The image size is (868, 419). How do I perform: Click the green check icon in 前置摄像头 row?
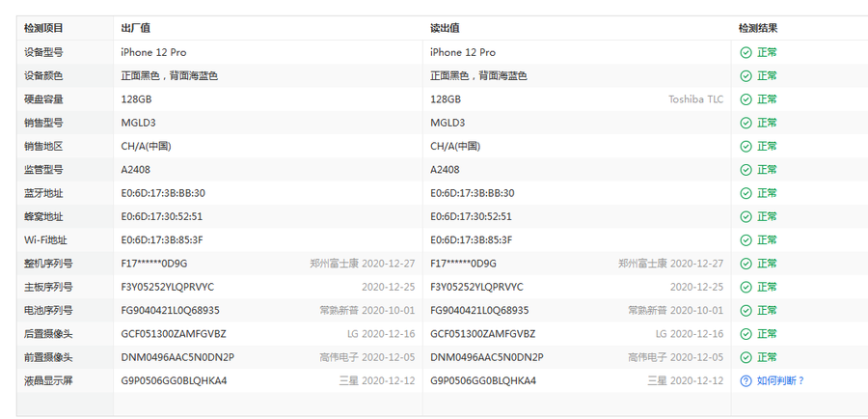pyautogui.click(x=746, y=357)
